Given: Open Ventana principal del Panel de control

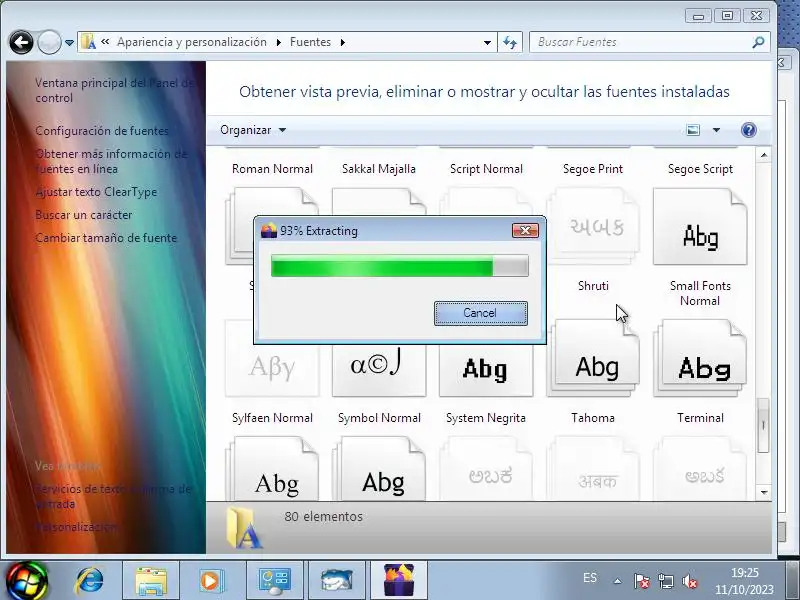Looking at the screenshot, I should point(114,90).
